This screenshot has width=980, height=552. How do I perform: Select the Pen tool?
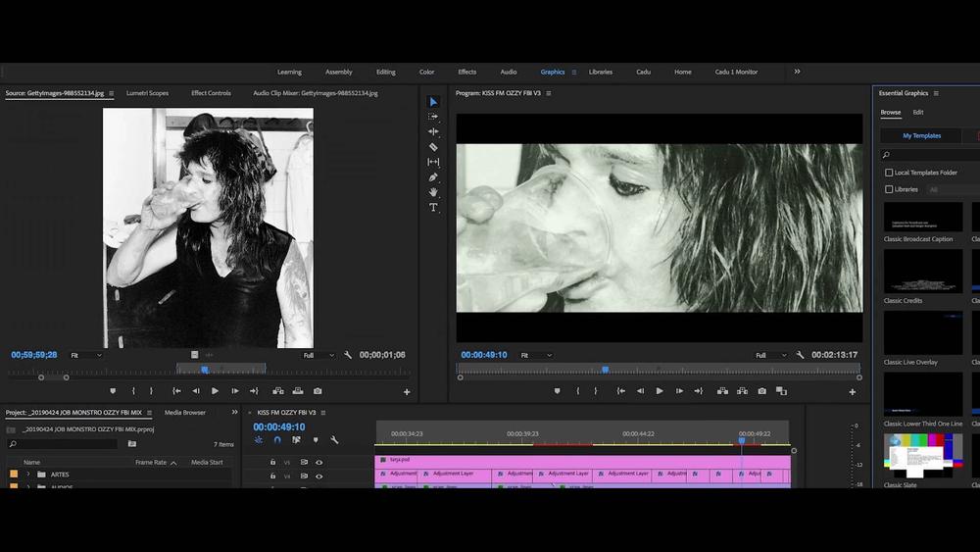(433, 177)
